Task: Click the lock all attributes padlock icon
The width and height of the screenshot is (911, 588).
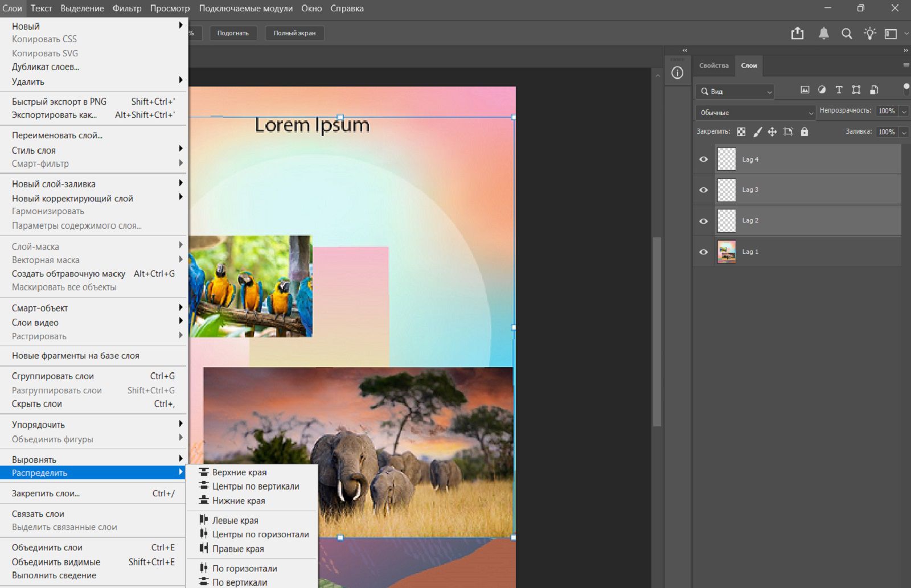Action: pyautogui.click(x=804, y=132)
